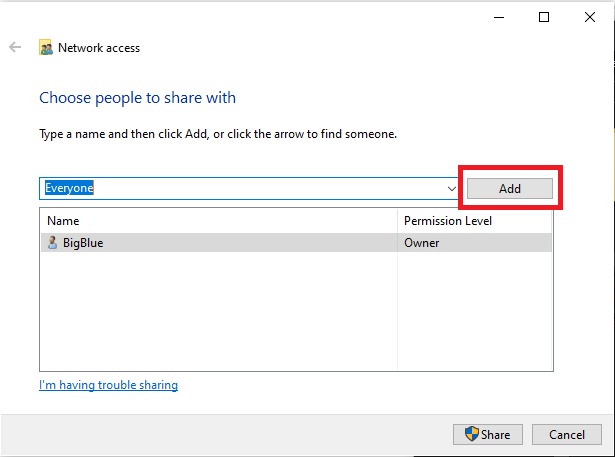Click the Name column header

tap(63, 220)
